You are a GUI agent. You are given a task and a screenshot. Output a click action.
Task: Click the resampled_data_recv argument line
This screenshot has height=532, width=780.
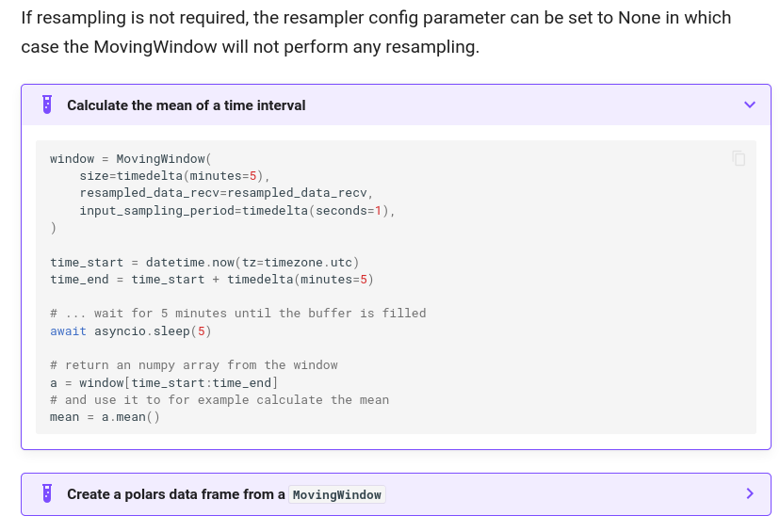click(x=226, y=193)
